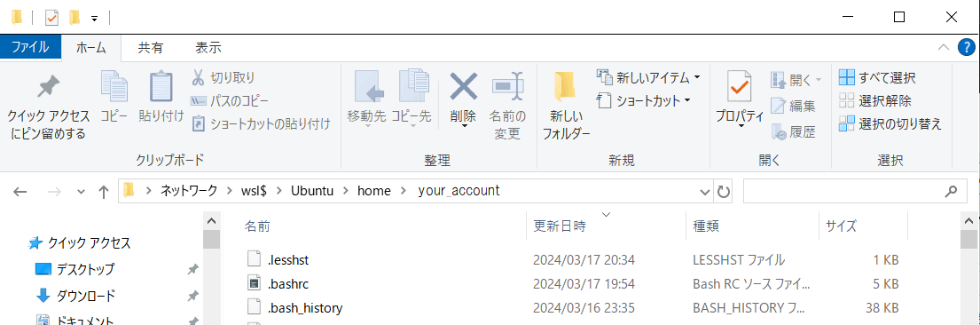
Task: Open the recent locations dropdown arrow
Action: pos(80,192)
